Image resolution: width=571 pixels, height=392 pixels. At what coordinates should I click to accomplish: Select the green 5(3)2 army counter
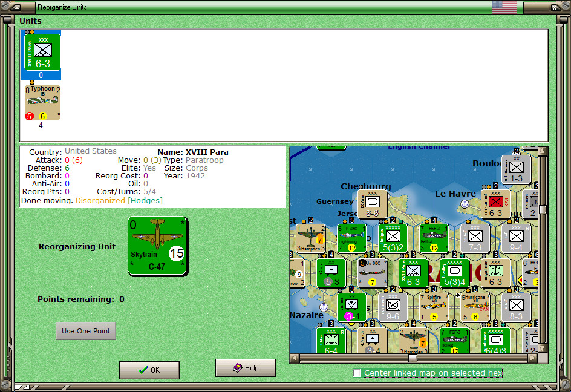[x=393, y=238]
